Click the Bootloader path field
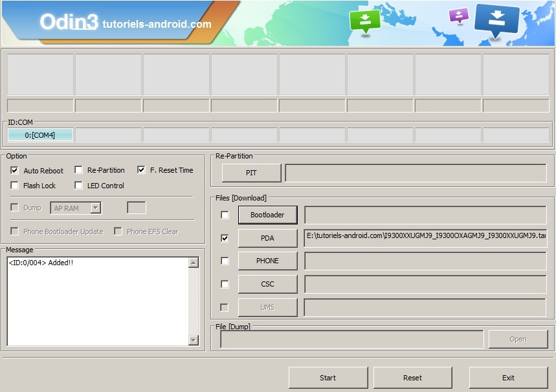Screen dimensions: 556x392 (x=425, y=215)
